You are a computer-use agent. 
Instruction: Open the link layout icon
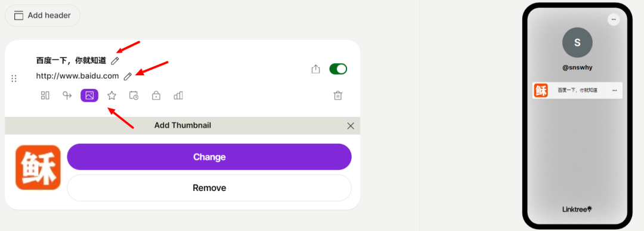click(45, 96)
